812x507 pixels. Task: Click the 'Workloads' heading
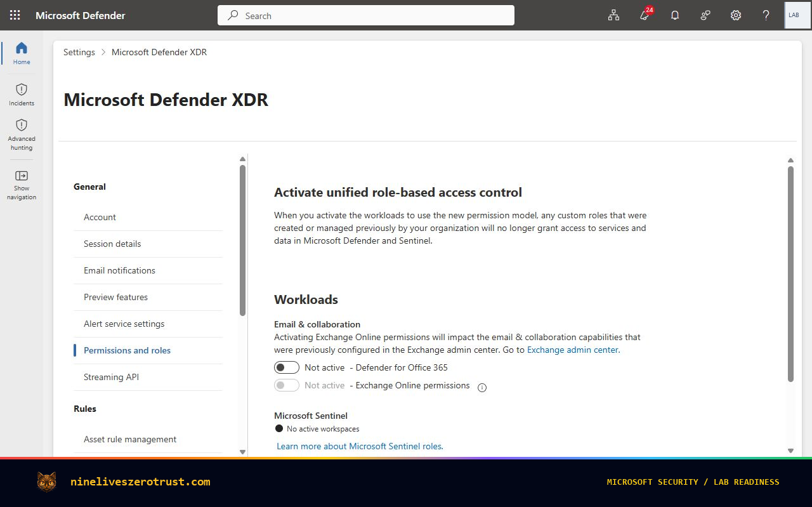coord(306,300)
